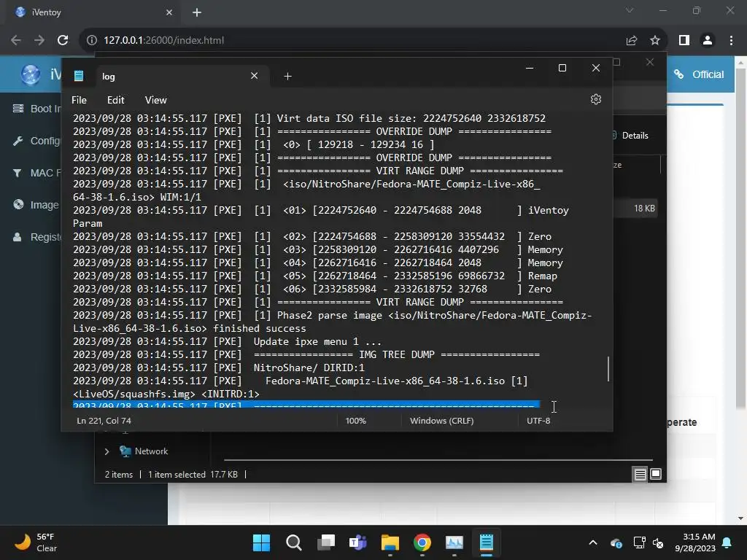Share this page icon in Chrome
The image size is (747, 560).
tap(632, 41)
